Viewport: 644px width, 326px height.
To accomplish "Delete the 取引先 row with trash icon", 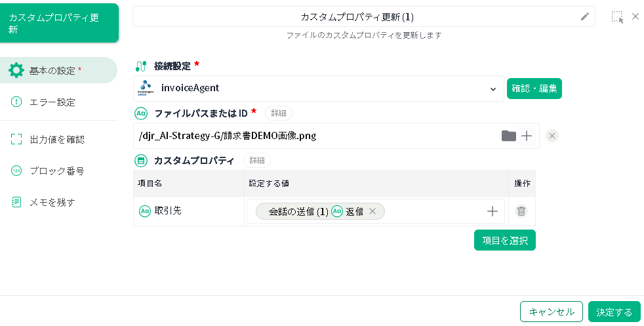I will click(521, 211).
